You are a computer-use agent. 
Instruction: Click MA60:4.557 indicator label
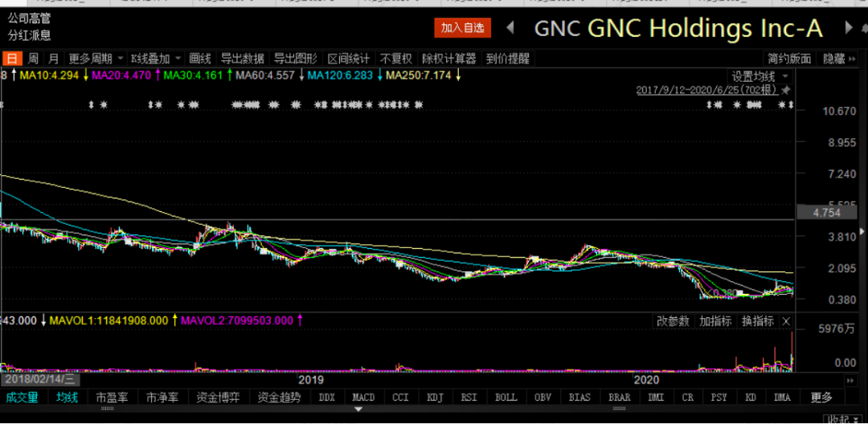tap(264, 75)
